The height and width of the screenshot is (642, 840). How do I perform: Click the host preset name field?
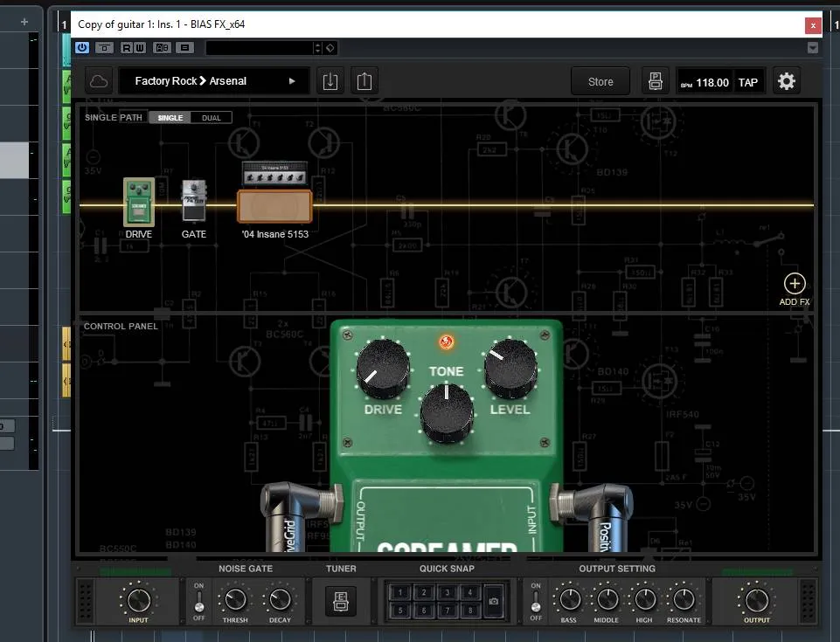point(260,48)
